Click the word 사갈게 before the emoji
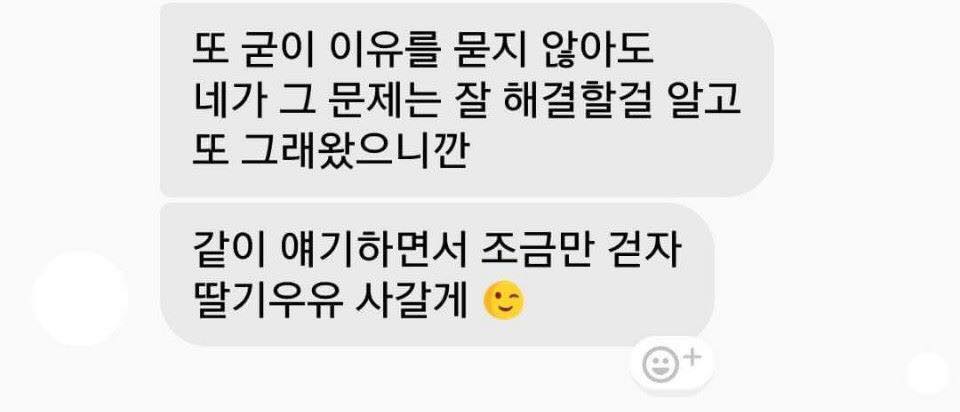The height and width of the screenshot is (412, 960). [x=412, y=301]
